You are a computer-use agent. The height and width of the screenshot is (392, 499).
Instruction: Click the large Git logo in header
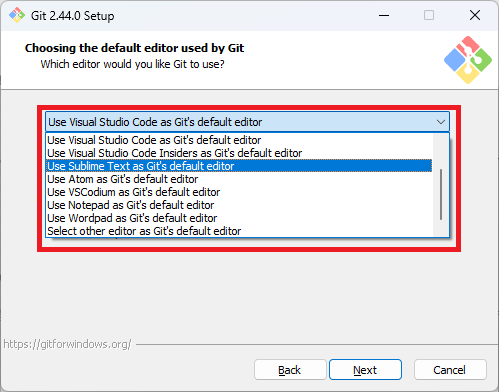coord(468,60)
